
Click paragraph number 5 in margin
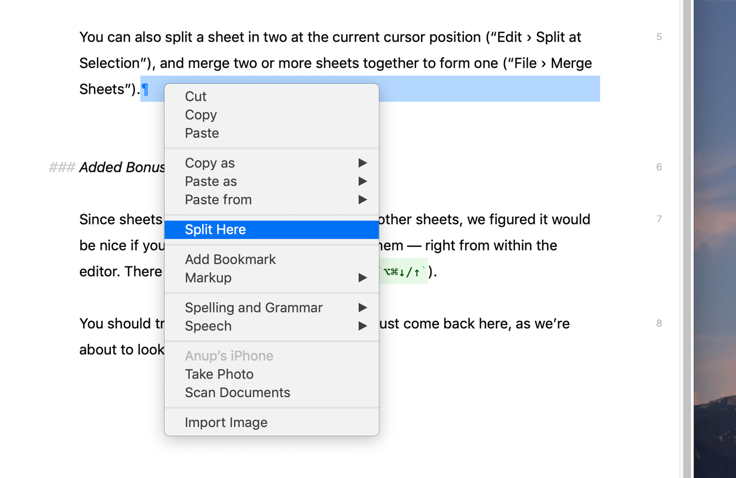[x=659, y=37]
